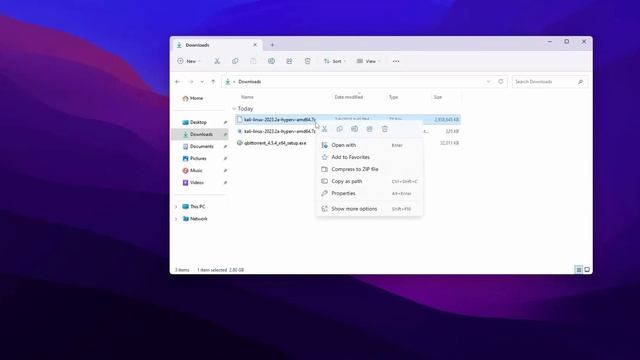Open the New item dropdown
640x360 pixels.
click(189, 61)
